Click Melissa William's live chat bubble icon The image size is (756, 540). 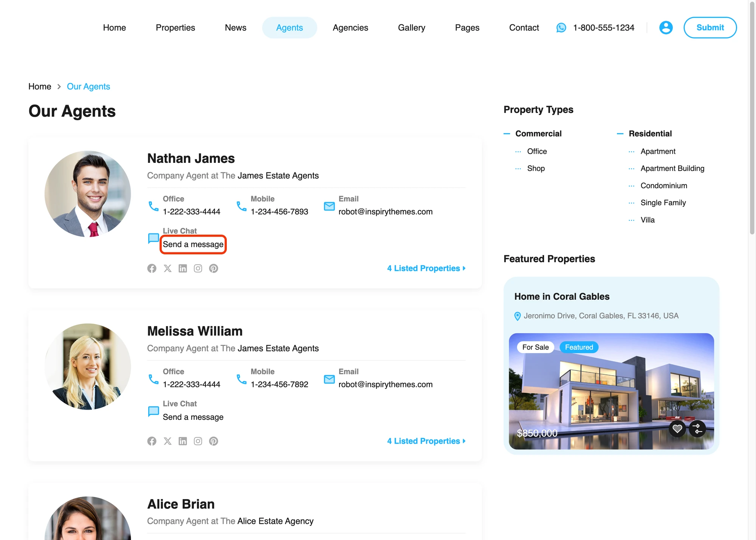click(x=153, y=411)
